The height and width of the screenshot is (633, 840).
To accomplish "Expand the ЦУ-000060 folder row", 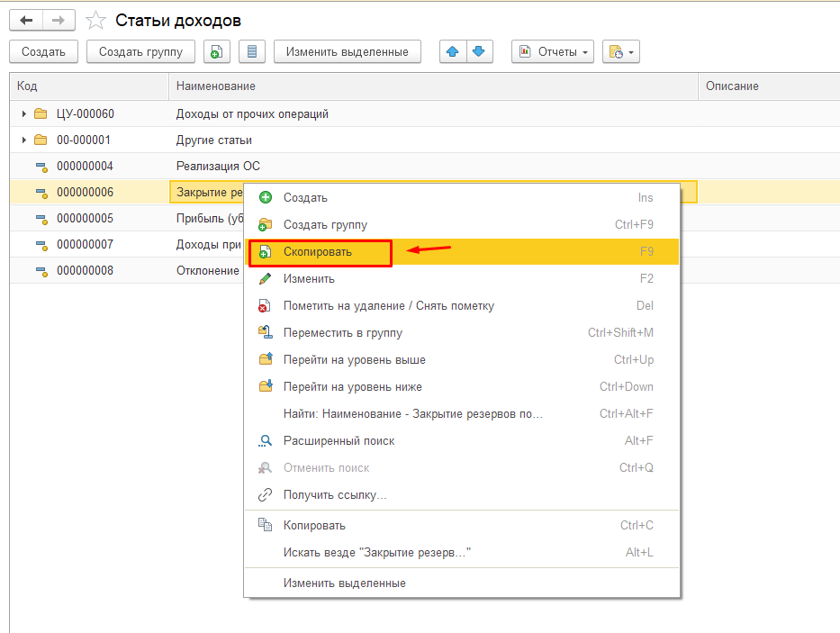I will (x=23, y=113).
